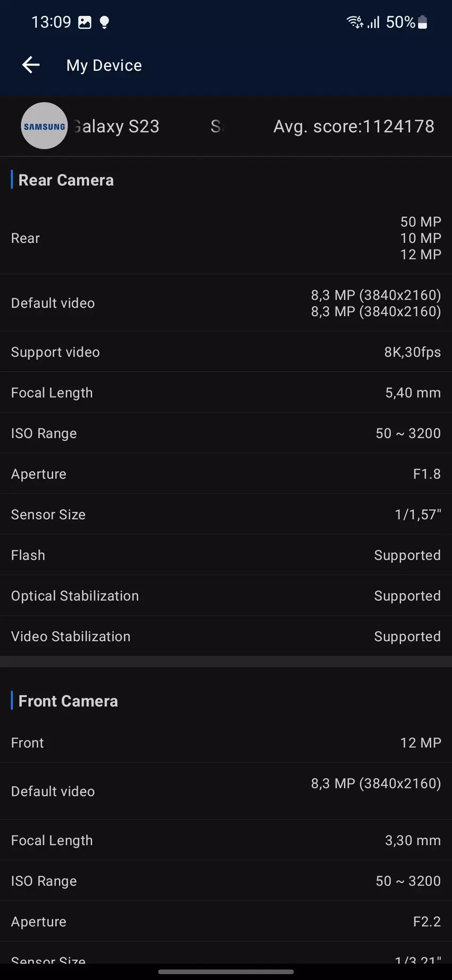The height and width of the screenshot is (980, 452).
Task: Select the Front Camera section header
Action: 68,701
